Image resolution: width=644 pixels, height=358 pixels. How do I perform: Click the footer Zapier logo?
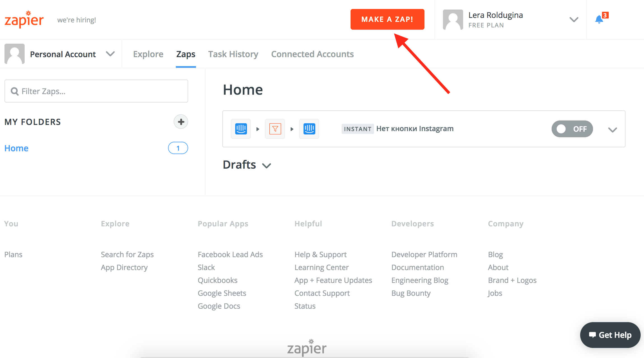pos(307,347)
